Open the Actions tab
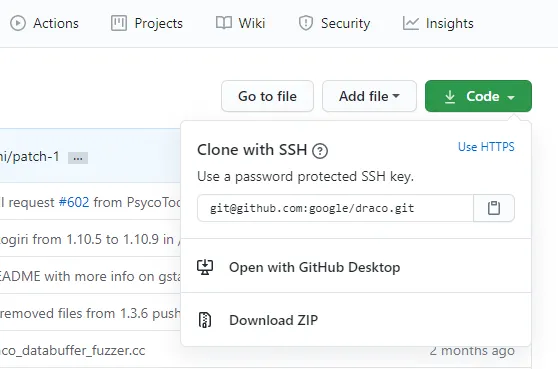The height and width of the screenshot is (369, 558). (x=44, y=23)
